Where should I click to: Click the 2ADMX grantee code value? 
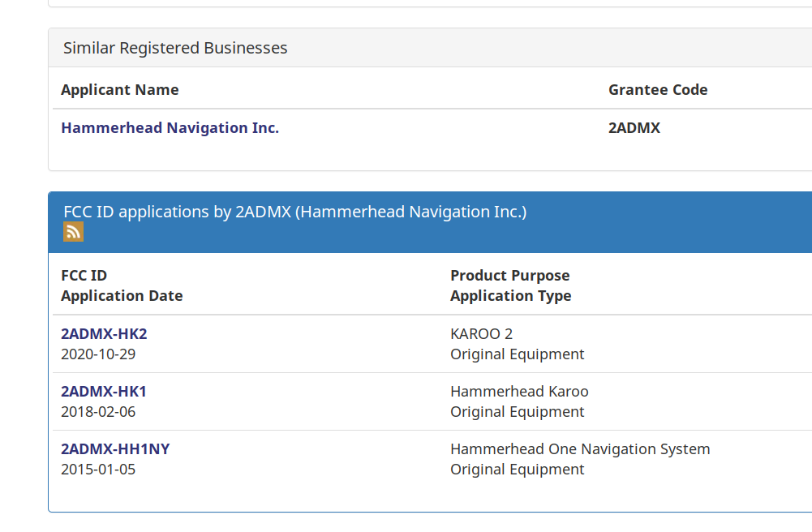(x=634, y=128)
